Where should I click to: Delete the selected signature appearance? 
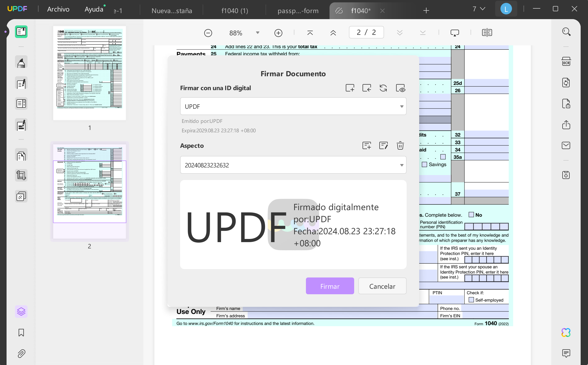[x=400, y=145]
